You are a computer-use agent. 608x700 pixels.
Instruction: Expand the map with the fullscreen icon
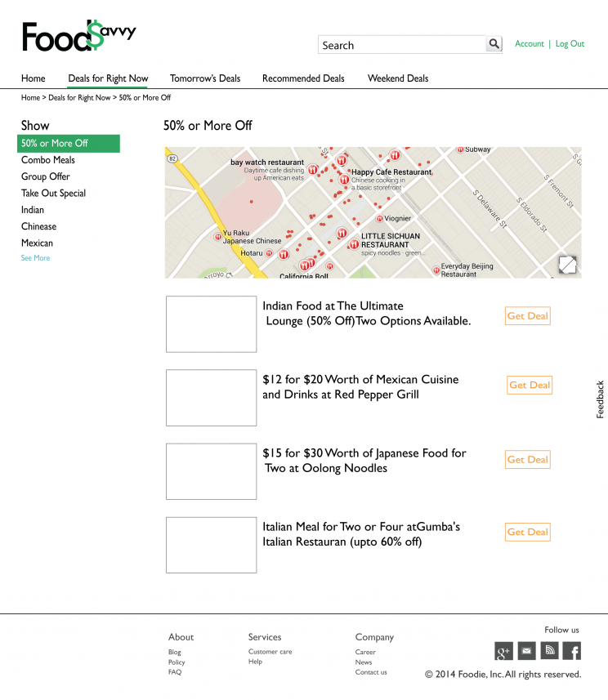click(x=567, y=265)
